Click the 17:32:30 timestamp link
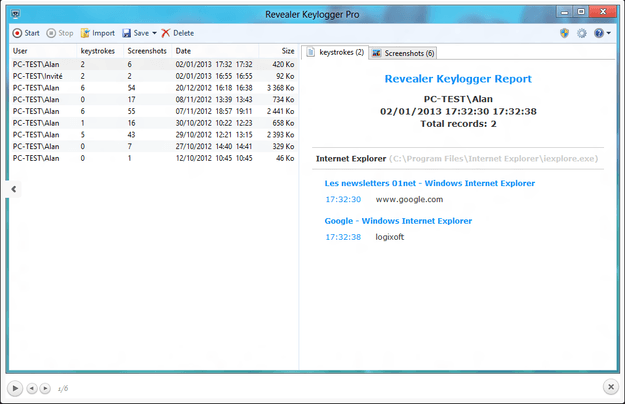The width and height of the screenshot is (625, 404). (343, 199)
